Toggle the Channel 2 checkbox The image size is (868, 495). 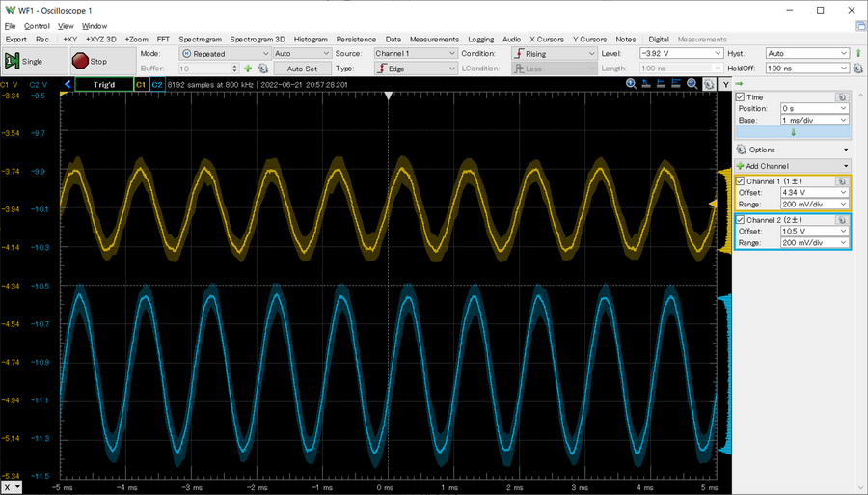pos(741,221)
